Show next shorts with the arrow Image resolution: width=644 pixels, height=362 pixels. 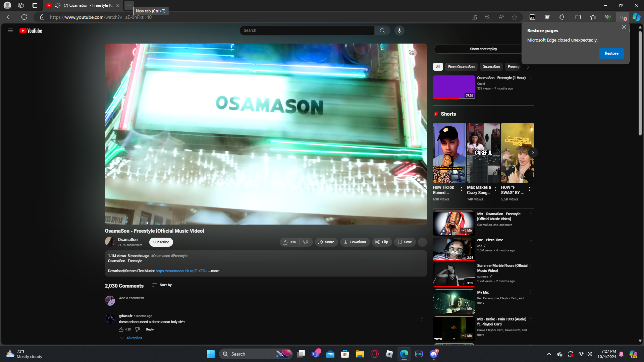533,153
